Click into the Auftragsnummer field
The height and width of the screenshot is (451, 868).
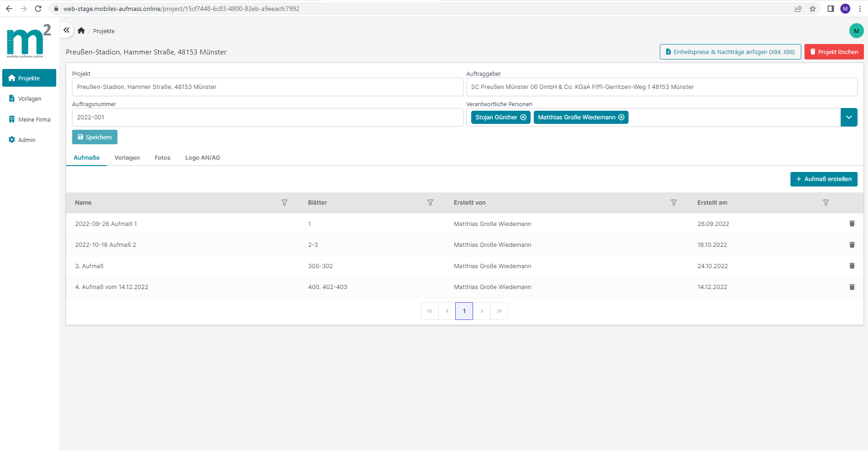pos(267,118)
